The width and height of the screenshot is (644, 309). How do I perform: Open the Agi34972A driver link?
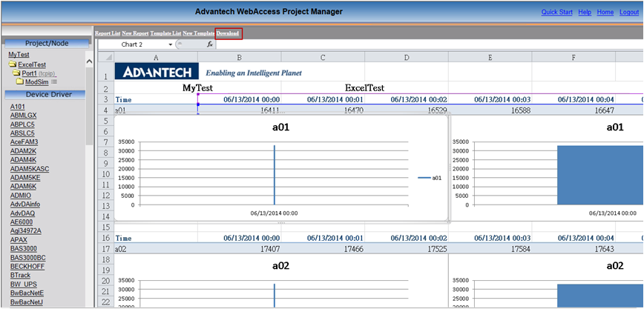pyautogui.click(x=25, y=231)
